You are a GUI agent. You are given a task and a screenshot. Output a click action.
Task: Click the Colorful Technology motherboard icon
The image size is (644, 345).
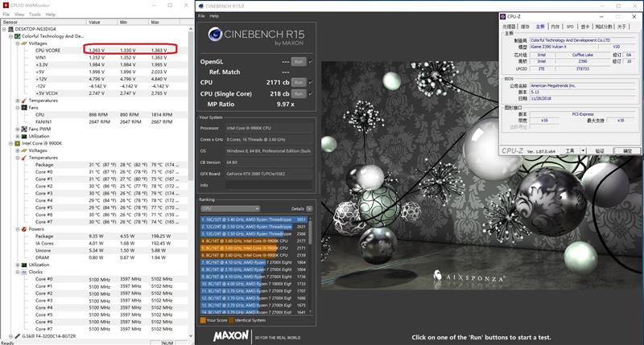(17, 36)
